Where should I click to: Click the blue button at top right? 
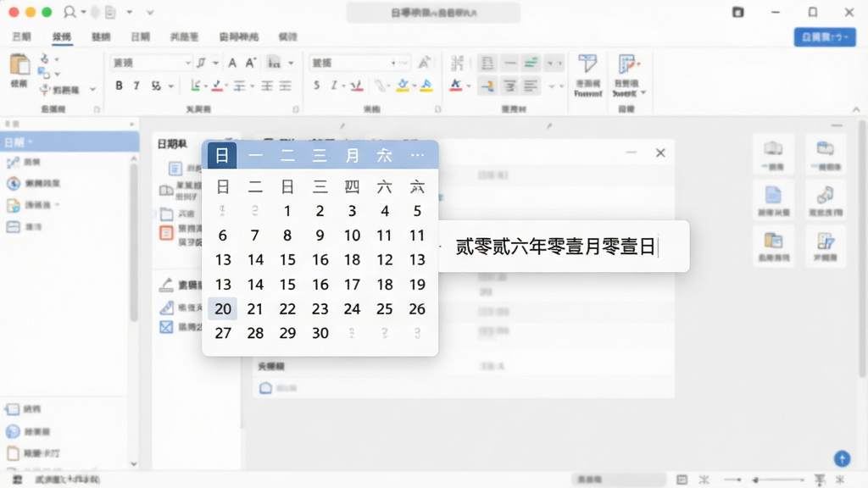[825, 37]
